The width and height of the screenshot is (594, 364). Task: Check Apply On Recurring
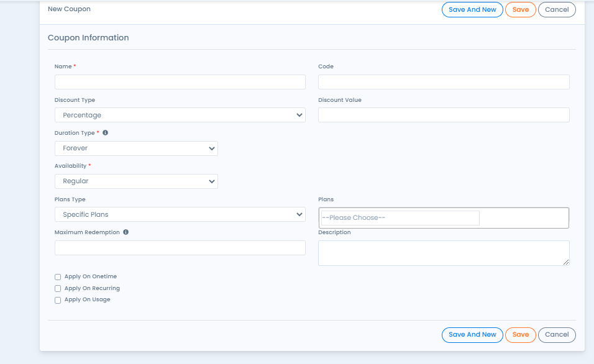58,288
